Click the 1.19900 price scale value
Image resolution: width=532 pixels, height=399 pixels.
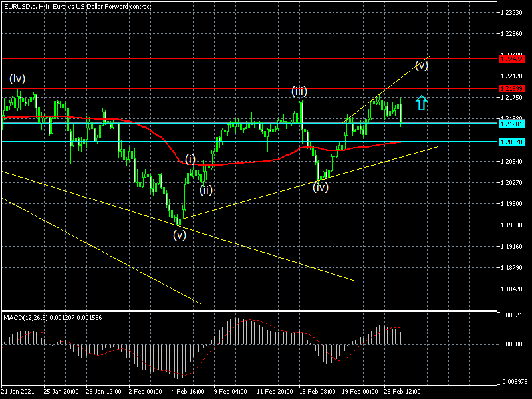click(x=511, y=204)
